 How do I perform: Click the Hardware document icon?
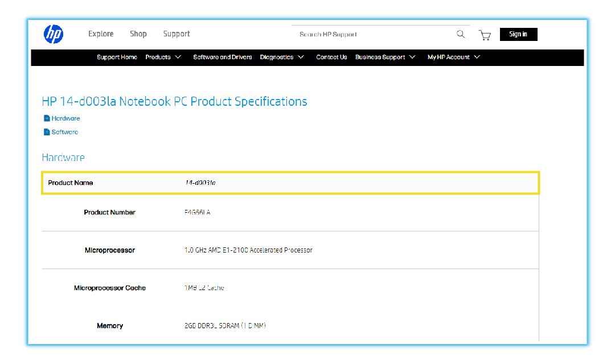[47, 118]
